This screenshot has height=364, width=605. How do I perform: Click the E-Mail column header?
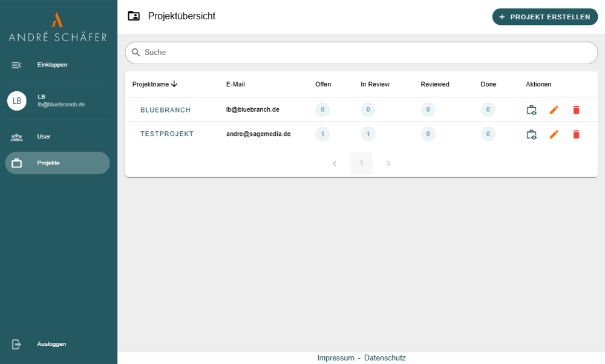235,84
